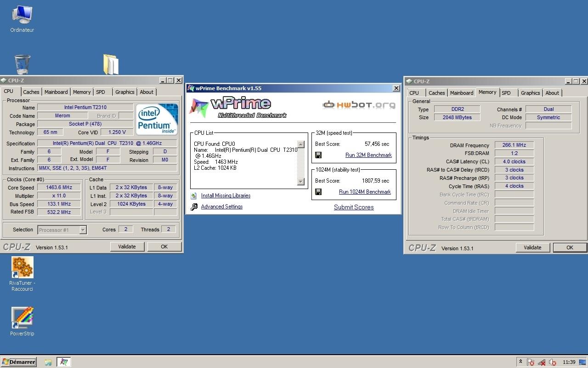Launch the PowerStrip desktop icon

coord(22,317)
